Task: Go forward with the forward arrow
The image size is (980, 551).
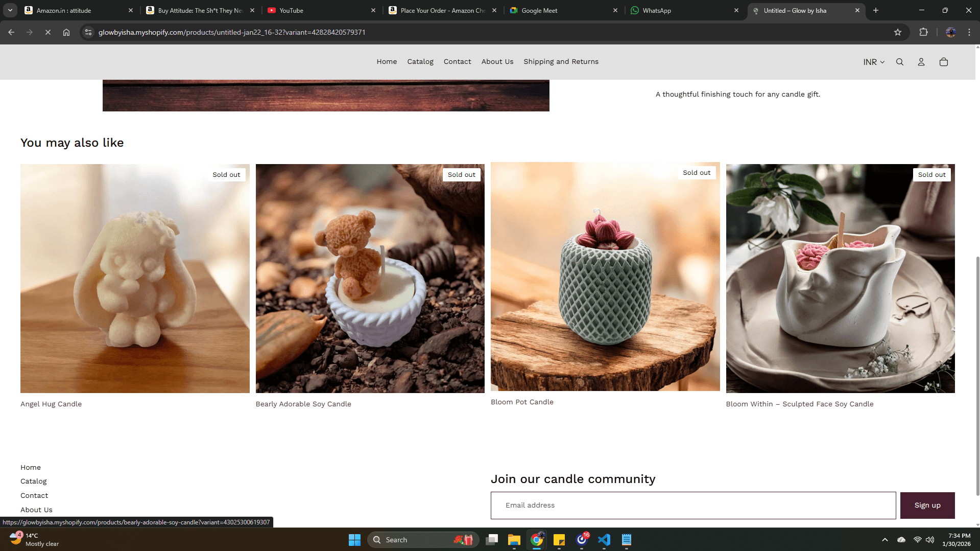Action: 30,32
